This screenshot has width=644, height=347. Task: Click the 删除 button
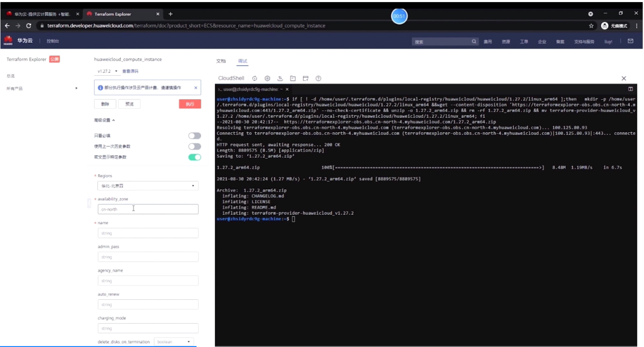point(105,104)
